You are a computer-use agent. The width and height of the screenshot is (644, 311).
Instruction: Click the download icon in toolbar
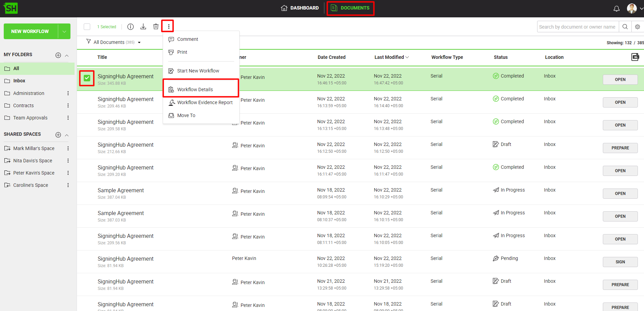click(143, 27)
